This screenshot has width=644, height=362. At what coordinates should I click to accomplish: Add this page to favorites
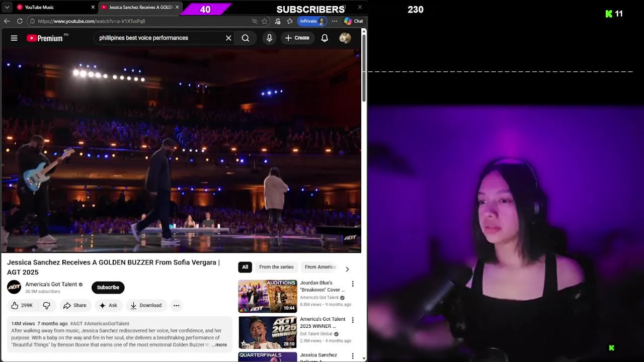(265, 21)
